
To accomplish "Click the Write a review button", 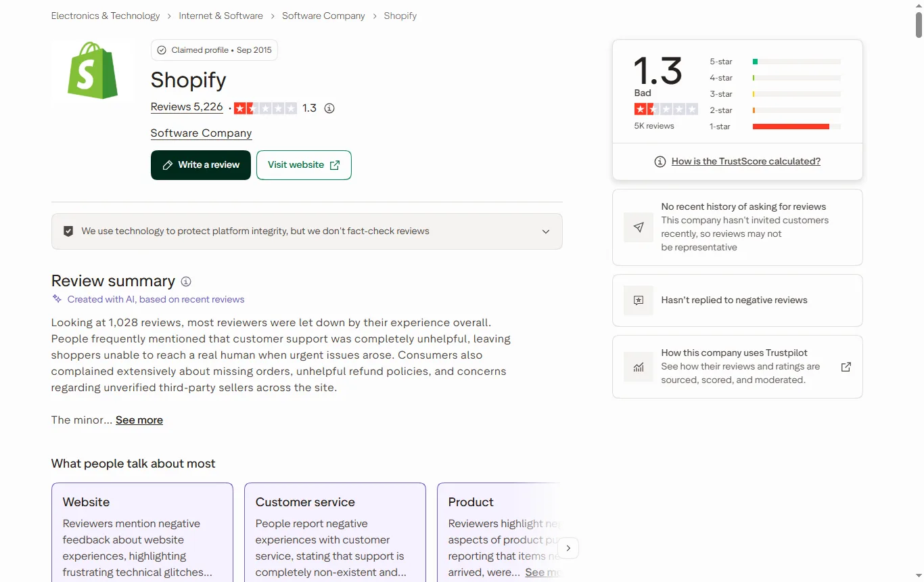I will click(201, 165).
